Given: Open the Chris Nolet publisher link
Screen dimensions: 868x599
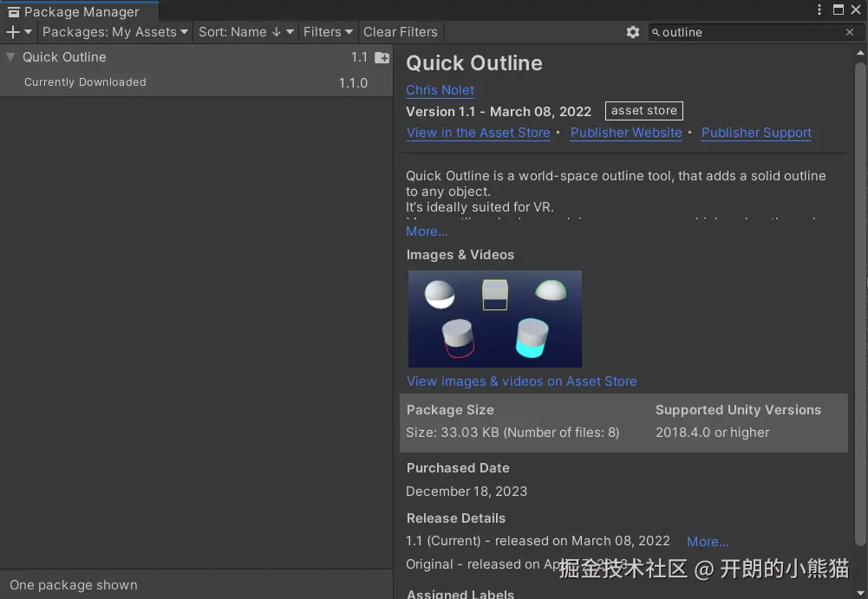Looking at the screenshot, I should [441, 89].
